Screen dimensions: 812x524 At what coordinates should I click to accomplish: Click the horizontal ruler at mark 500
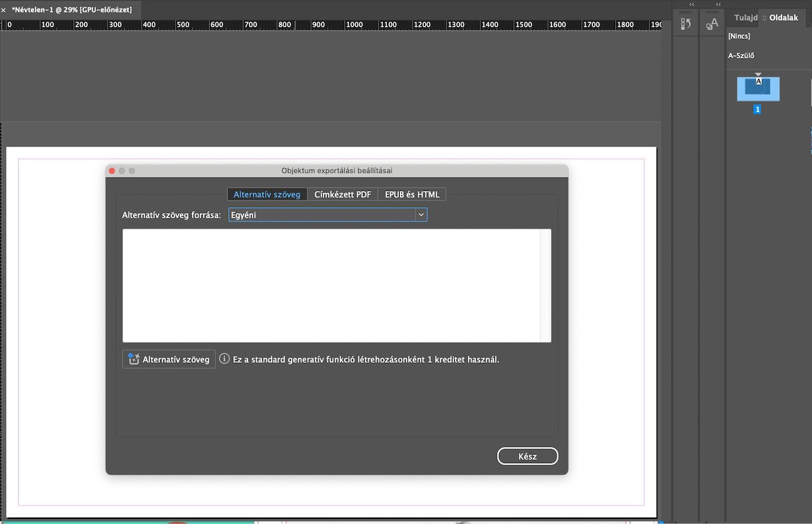[x=183, y=25]
